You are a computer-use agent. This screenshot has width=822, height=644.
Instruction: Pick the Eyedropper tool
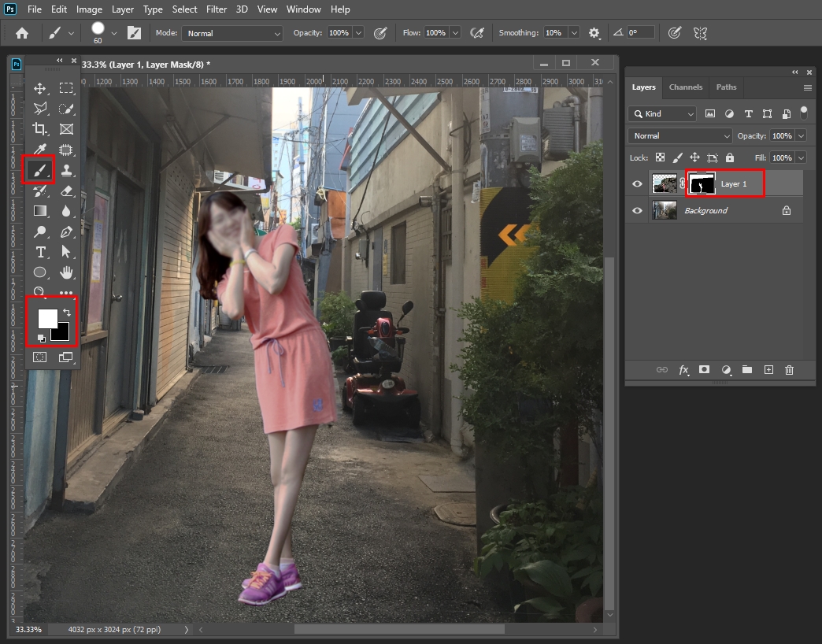point(39,150)
